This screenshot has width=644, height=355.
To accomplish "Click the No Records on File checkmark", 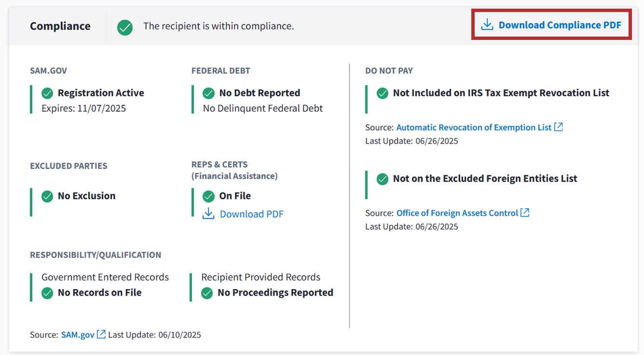I will tap(47, 293).
